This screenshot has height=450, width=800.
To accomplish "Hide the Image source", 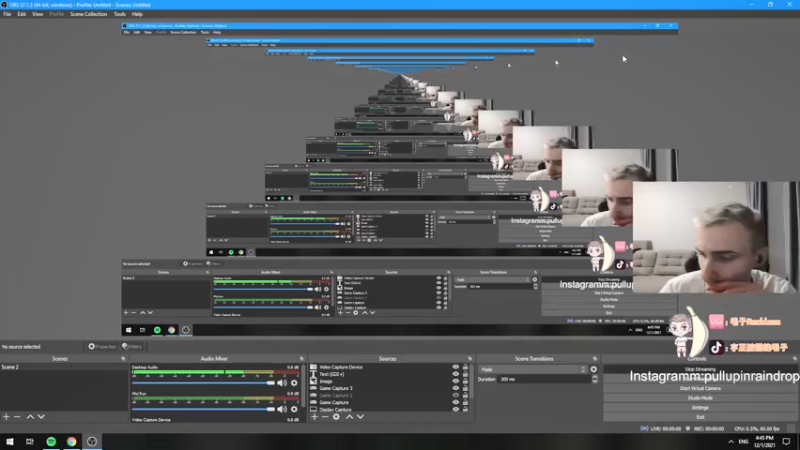I will pyautogui.click(x=456, y=381).
